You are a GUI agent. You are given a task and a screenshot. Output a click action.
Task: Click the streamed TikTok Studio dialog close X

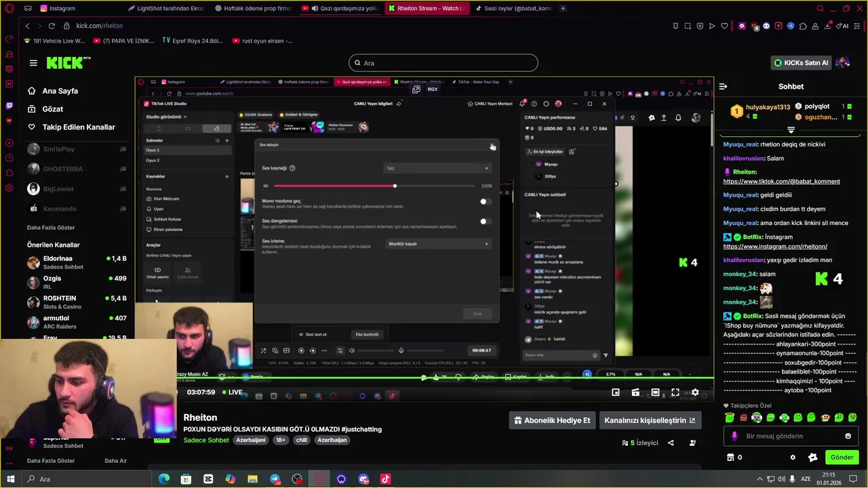492,146
